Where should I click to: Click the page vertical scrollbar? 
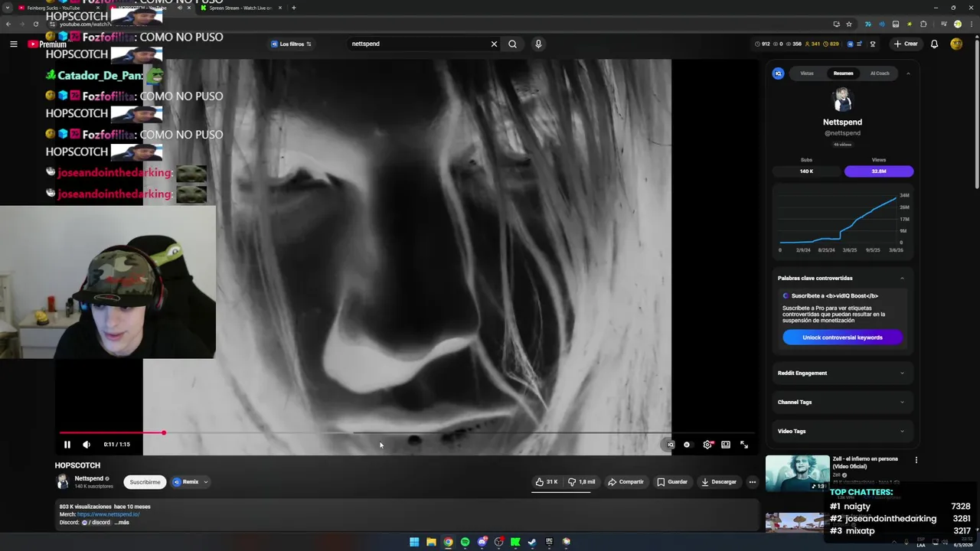click(976, 115)
